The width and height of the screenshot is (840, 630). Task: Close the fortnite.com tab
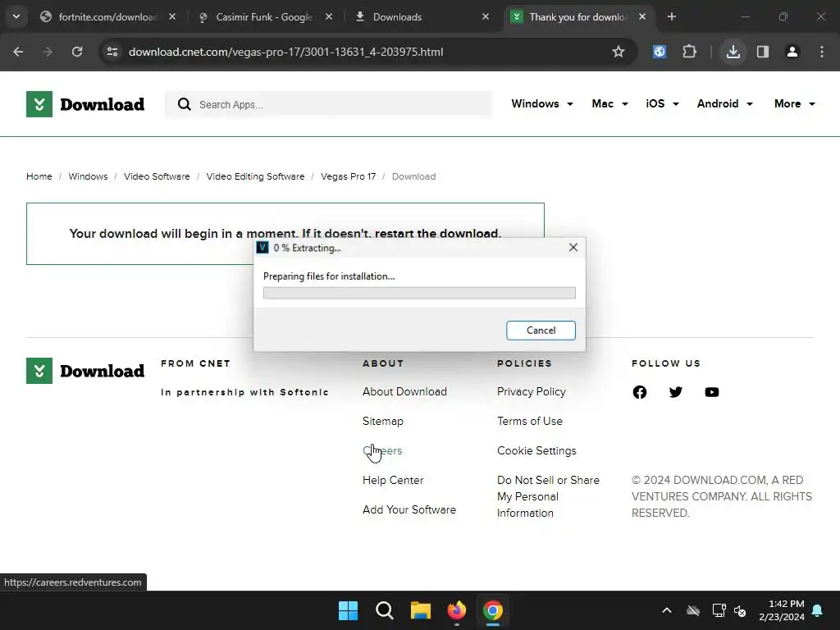[x=172, y=16]
